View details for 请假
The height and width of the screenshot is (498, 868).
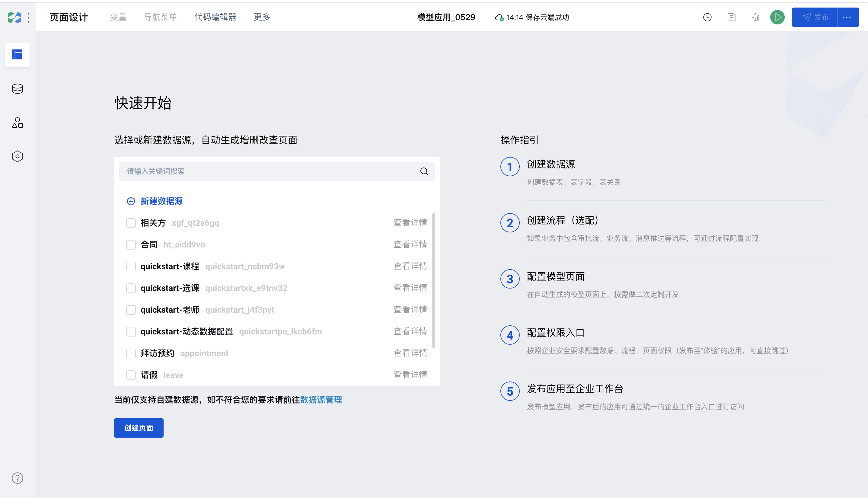(x=410, y=375)
